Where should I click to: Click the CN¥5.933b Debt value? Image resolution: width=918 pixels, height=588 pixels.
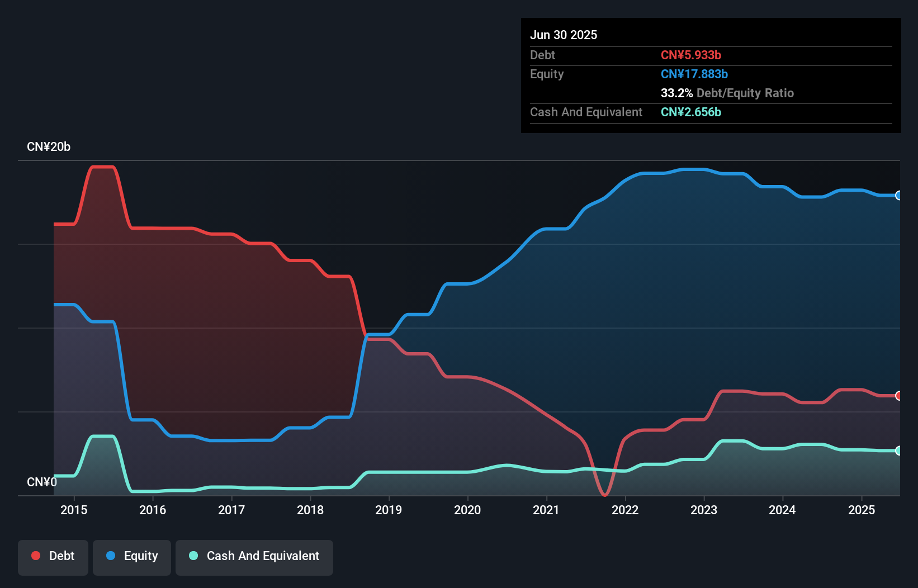tap(692, 55)
